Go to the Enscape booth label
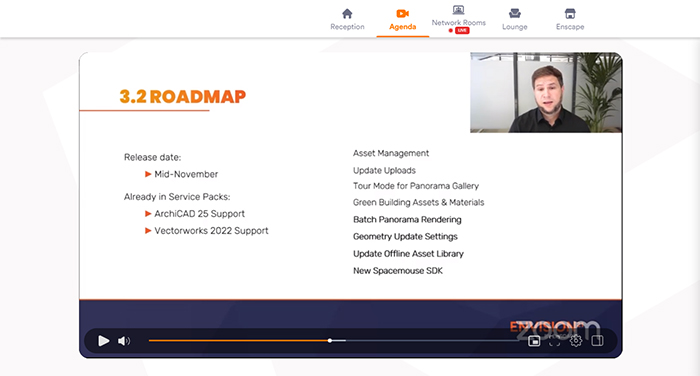The image size is (700, 376). tap(570, 27)
